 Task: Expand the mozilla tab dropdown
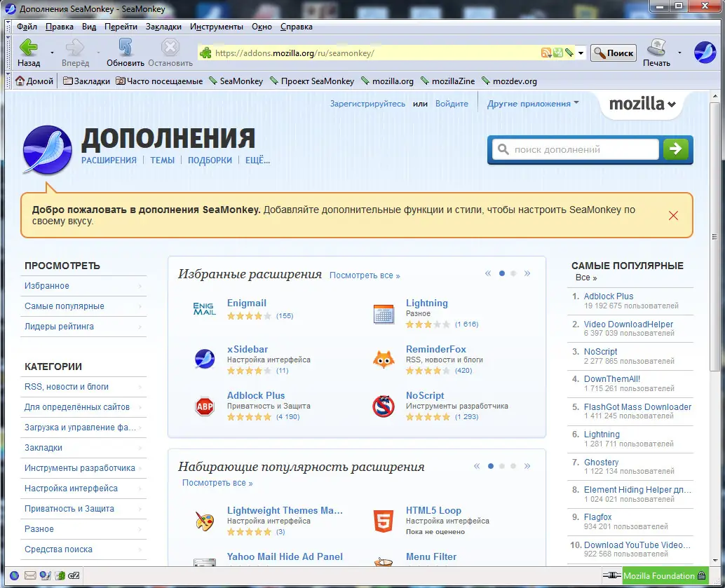pyautogui.click(x=642, y=104)
